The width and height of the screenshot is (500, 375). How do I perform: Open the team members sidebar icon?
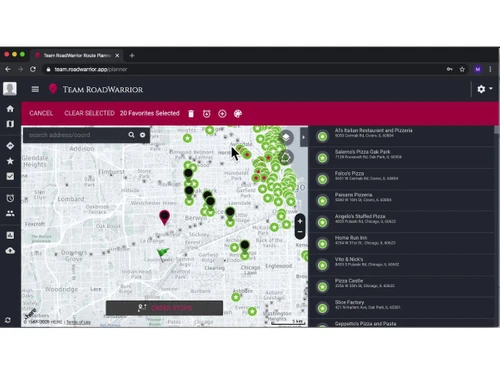10,213
